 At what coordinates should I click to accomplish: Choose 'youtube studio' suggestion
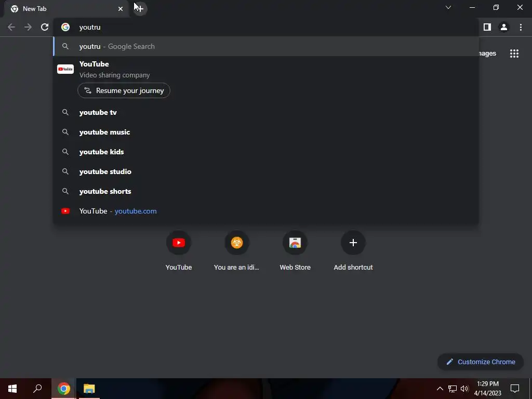[266, 171]
